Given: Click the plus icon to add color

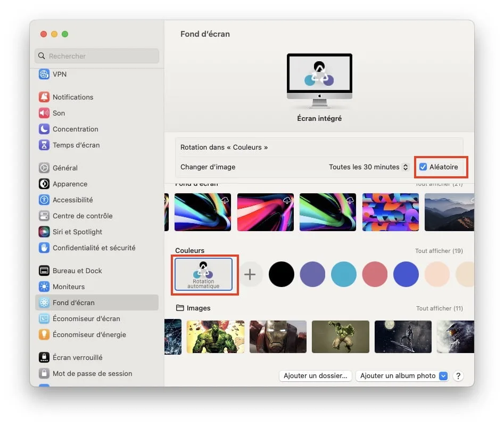Looking at the screenshot, I should [250, 275].
